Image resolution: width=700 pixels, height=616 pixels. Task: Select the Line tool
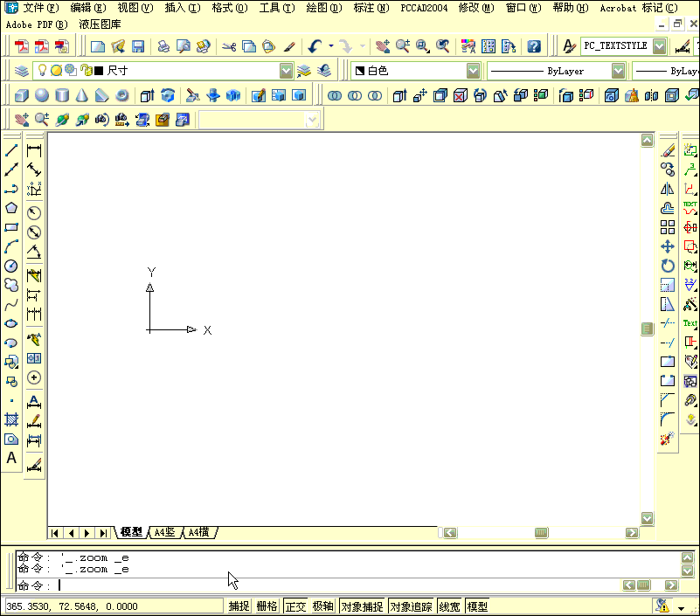click(11, 149)
